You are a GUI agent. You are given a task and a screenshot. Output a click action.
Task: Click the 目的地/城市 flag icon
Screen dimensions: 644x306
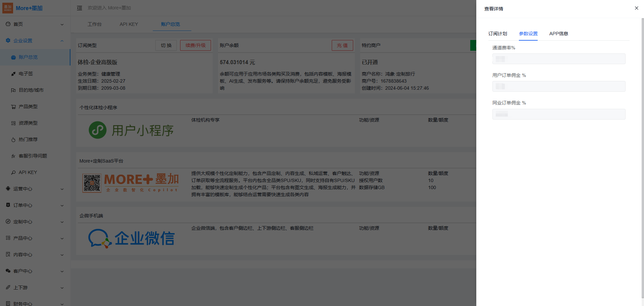click(x=13, y=90)
